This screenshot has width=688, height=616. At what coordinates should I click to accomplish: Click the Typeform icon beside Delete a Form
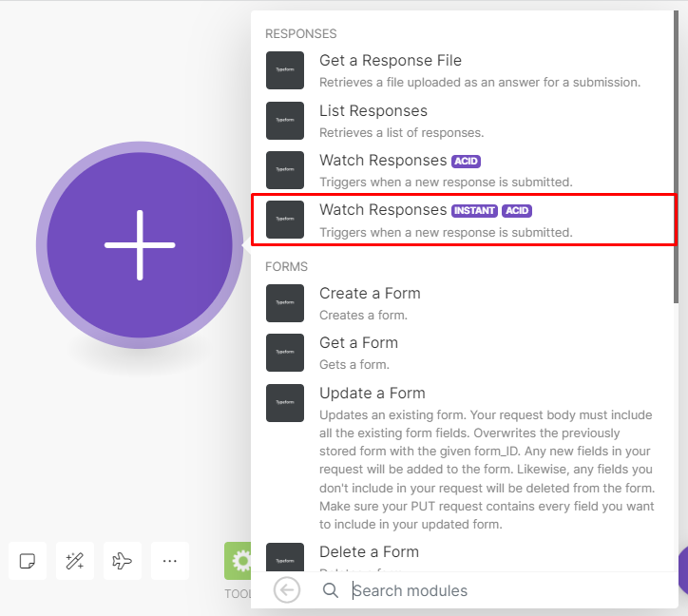285,557
